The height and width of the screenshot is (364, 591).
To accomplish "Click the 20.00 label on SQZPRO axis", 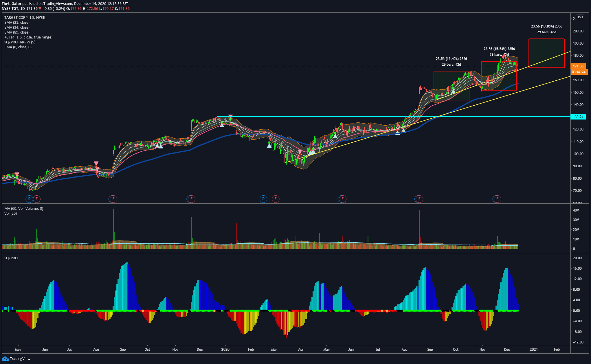I will 577,258.
